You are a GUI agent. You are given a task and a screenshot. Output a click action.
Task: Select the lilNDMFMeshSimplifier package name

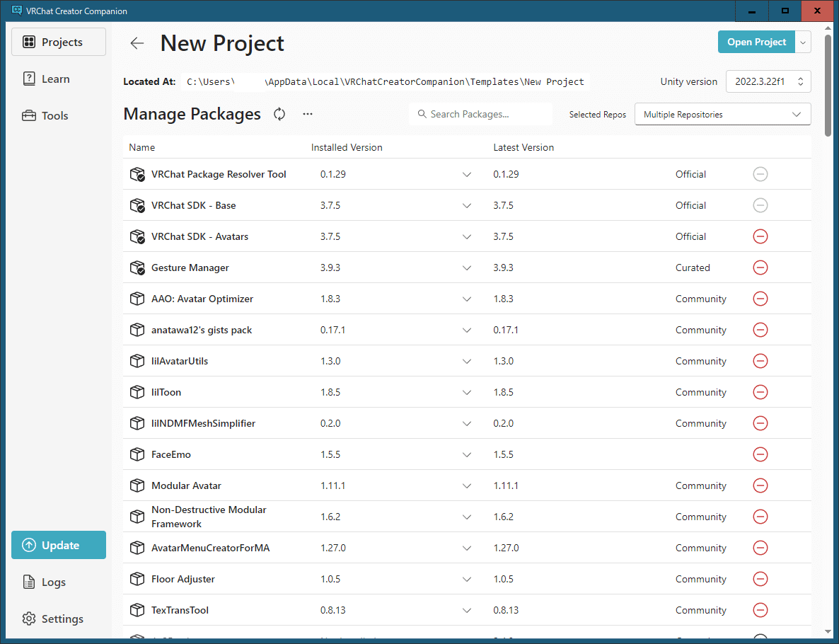pyautogui.click(x=203, y=423)
